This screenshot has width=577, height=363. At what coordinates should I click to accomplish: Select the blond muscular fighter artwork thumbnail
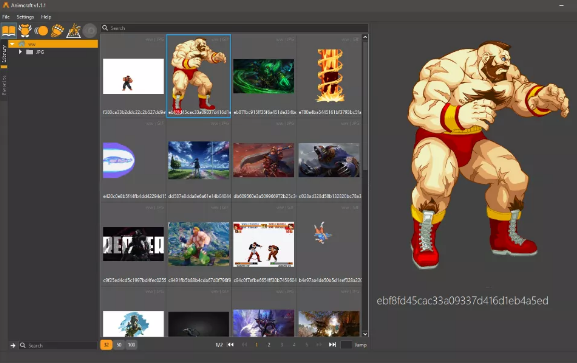[198, 244]
